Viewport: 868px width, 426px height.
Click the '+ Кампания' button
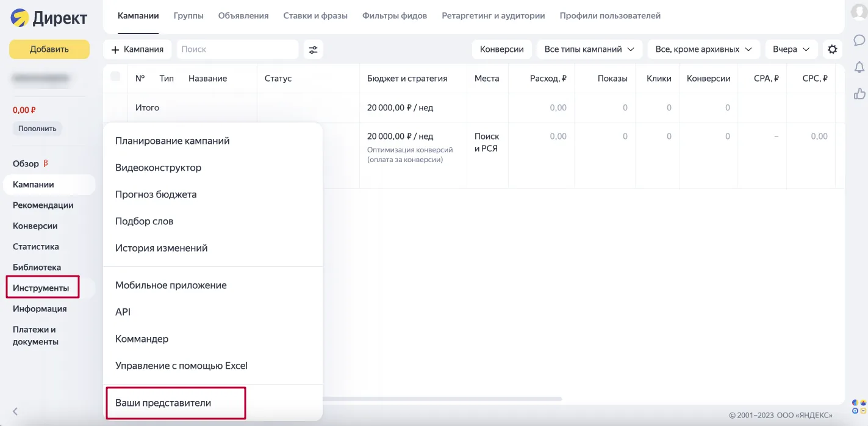137,49
